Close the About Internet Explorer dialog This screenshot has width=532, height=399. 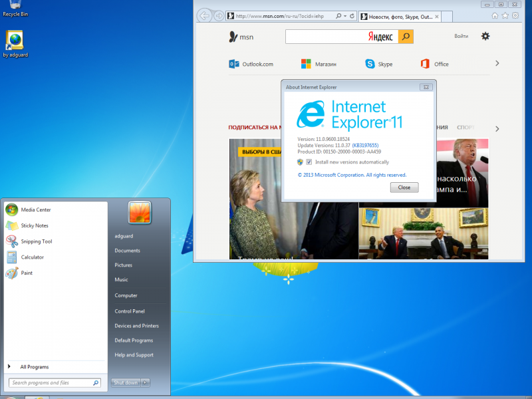(426, 87)
